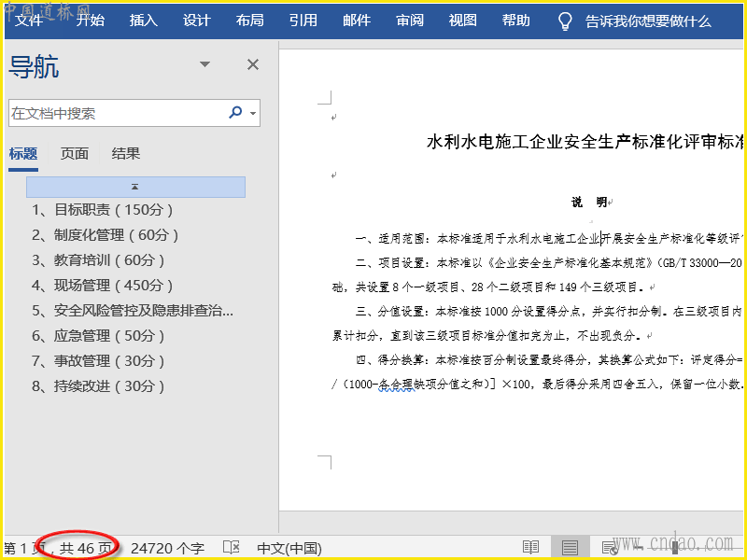The height and width of the screenshot is (560, 747).
Task: Click the document title 水利水电施工企业安全生产标准化评审标准
Action: pos(586,142)
